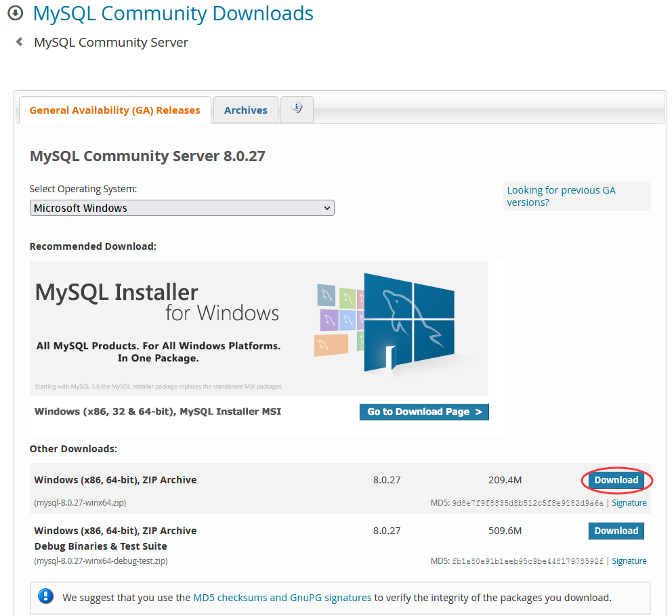Click the MySQL Community Server 8.0.27 heading
This screenshot has width=672, height=616.
[148, 156]
